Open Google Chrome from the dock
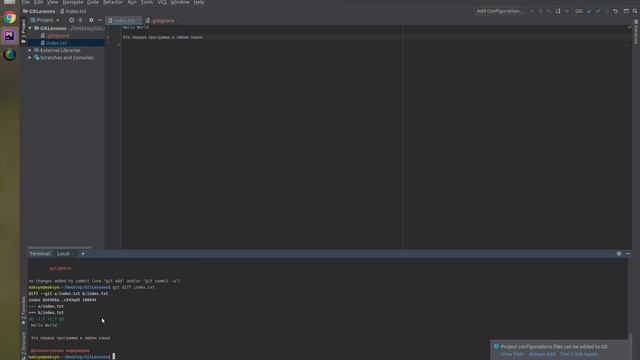 9,18
